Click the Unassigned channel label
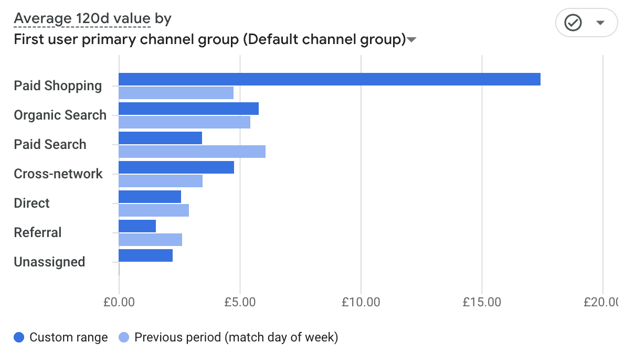The image size is (635, 364). [x=49, y=262]
